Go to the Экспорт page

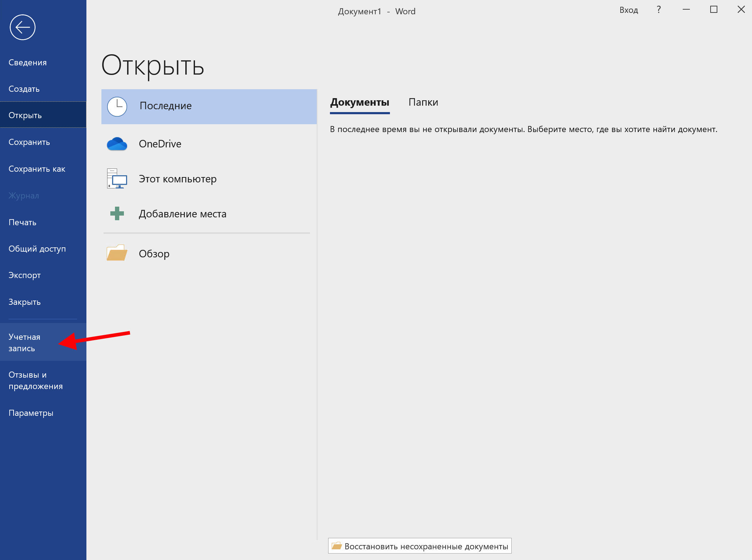(x=43, y=275)
